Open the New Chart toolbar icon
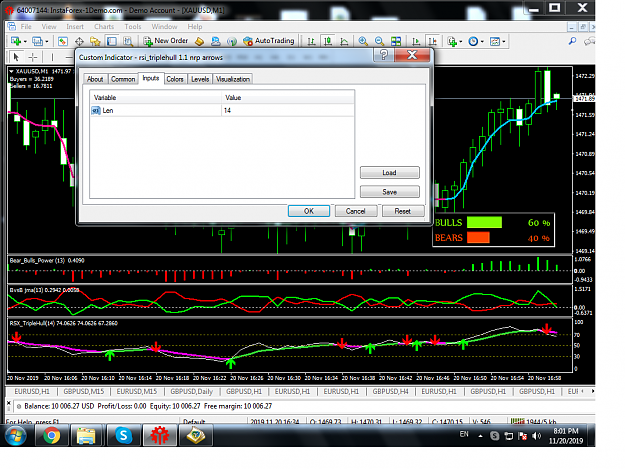 pyautogui.click(x=16, y=41)
